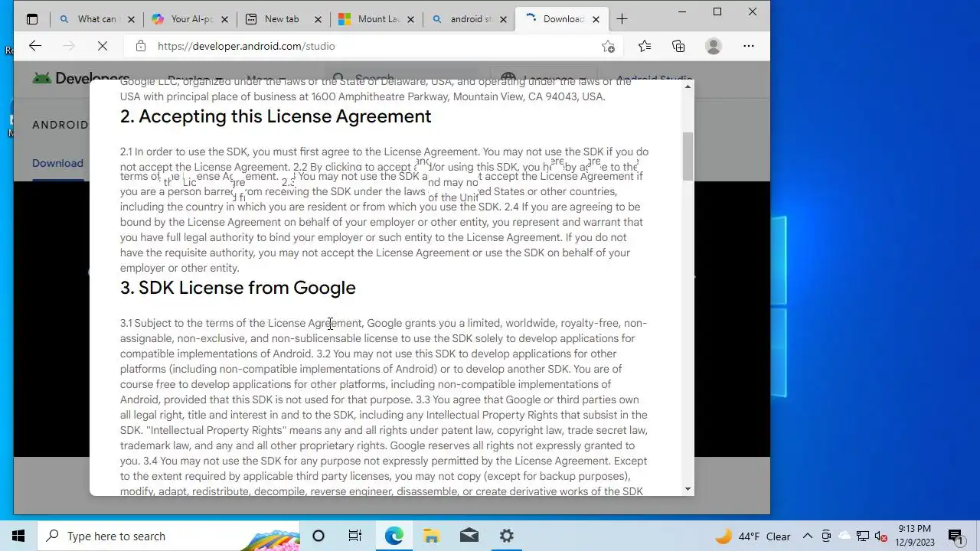The image size is (980, 551).
Task: Close the 'Your AI-pc' tab
Action: pyautogui.click(x=224, y=19)
